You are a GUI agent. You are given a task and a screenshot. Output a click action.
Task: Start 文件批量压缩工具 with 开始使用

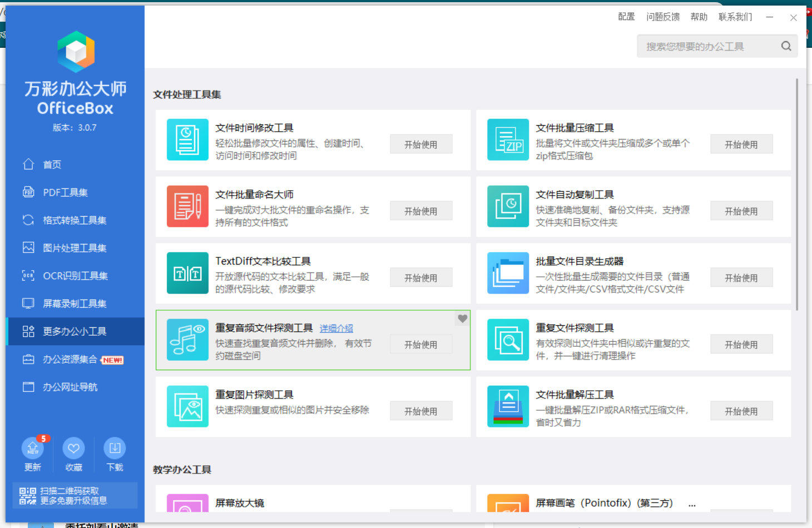pyautogui.click(x=741, y=145)
